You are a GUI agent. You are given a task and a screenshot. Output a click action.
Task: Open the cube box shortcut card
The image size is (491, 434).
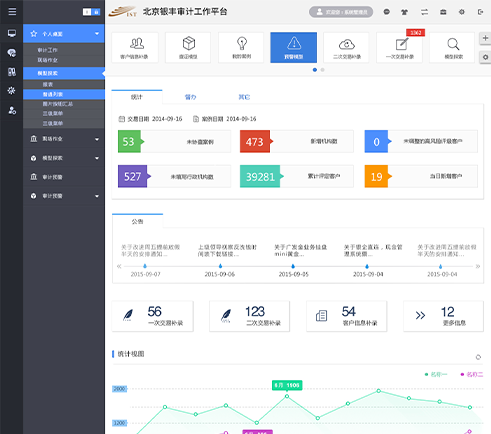188,47
